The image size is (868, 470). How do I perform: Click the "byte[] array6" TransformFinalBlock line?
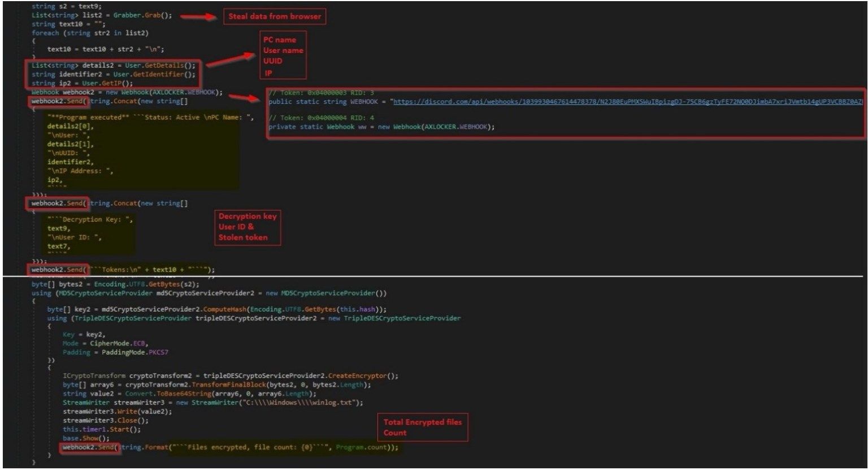(x=217, y=385)
